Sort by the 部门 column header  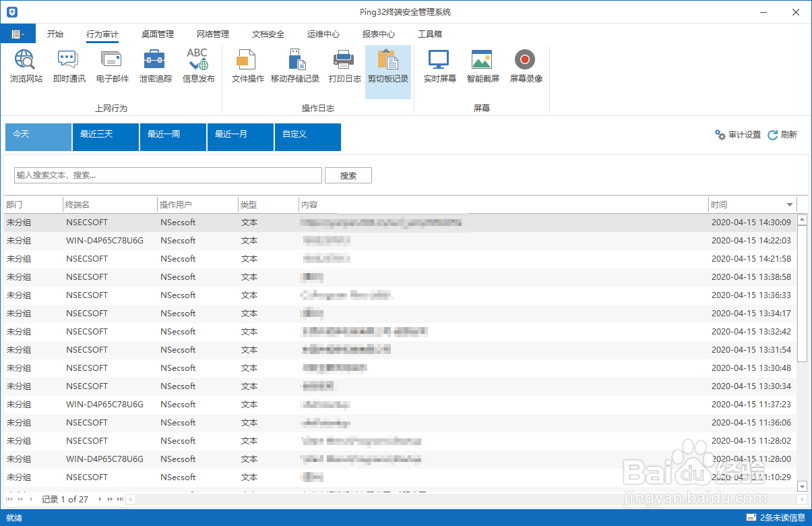[x=34, y=204]
